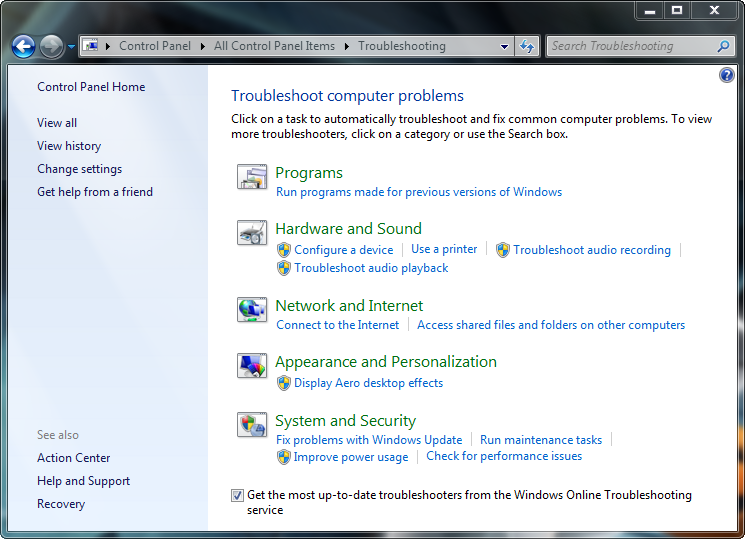
Task: Select Troubleshooting breadcrumb in address bar
Action: [x=402, y=46]
